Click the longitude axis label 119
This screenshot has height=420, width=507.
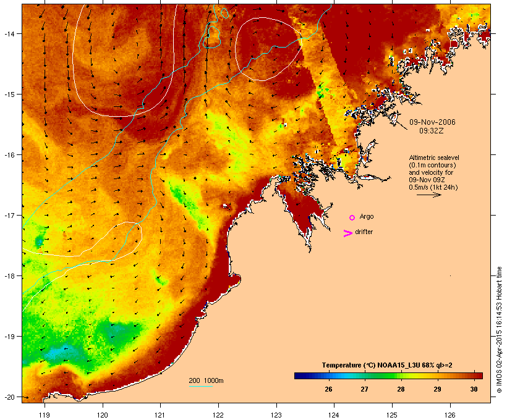[45, 415]
